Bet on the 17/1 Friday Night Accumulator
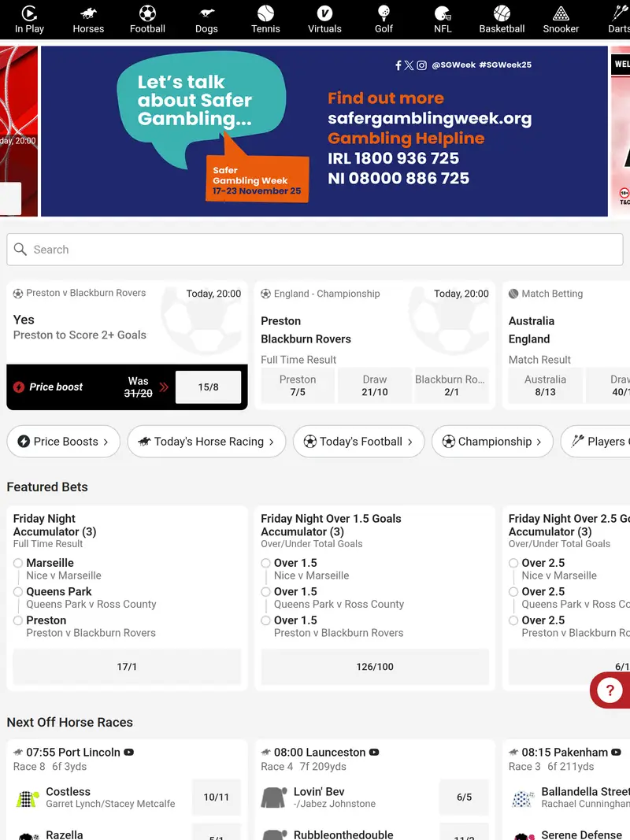The width and height of the screenshot is (630, 840). pos(127,667)
